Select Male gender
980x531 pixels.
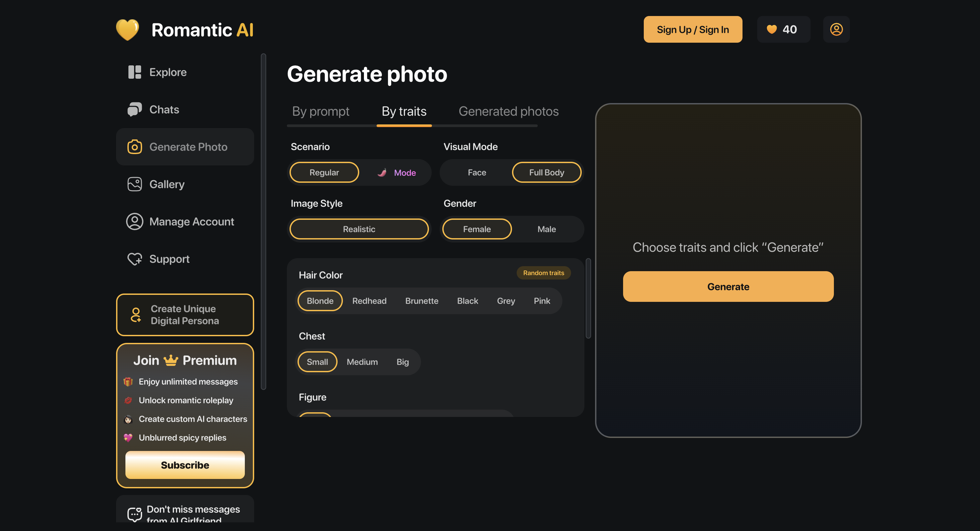click(x=546, y=229)
